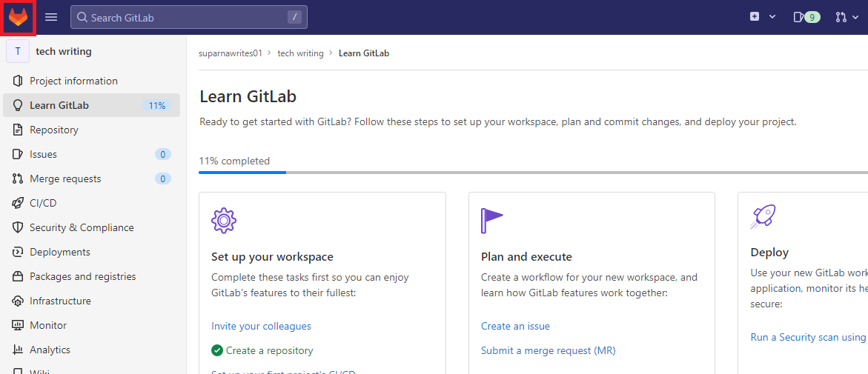This screenshot has width=868, height=374.
Task: Click the Security & Compliance shield icon
Action: 18,227
